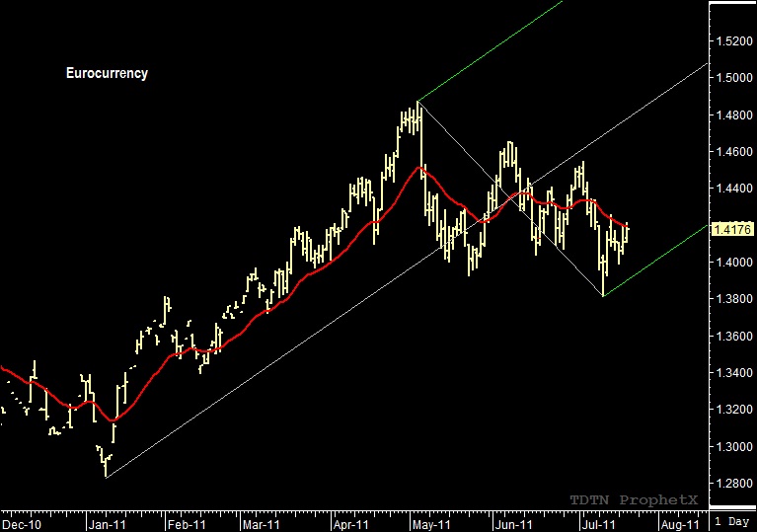757x532 pixels.
Task: Click the 1.3800 price axis label
Action: tap(733, 299)
